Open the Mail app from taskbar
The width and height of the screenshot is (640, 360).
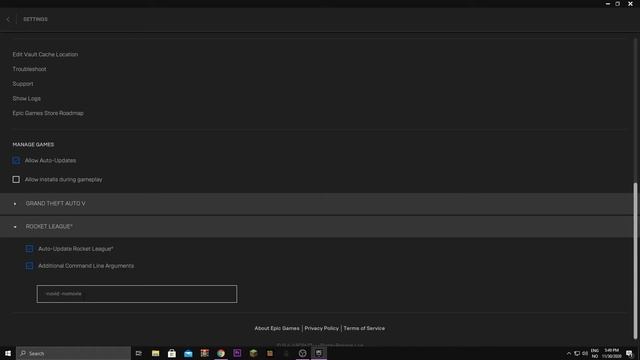coord(188,353)
